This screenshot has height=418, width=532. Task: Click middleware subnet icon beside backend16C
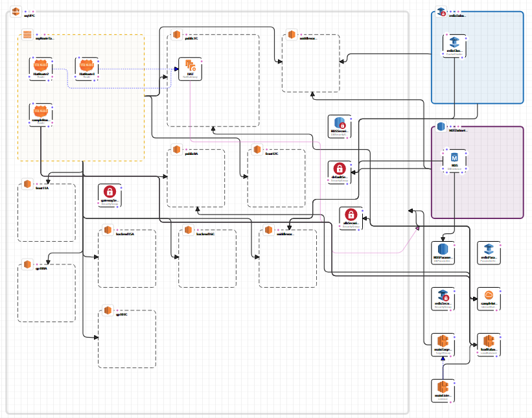pos(269,230)
